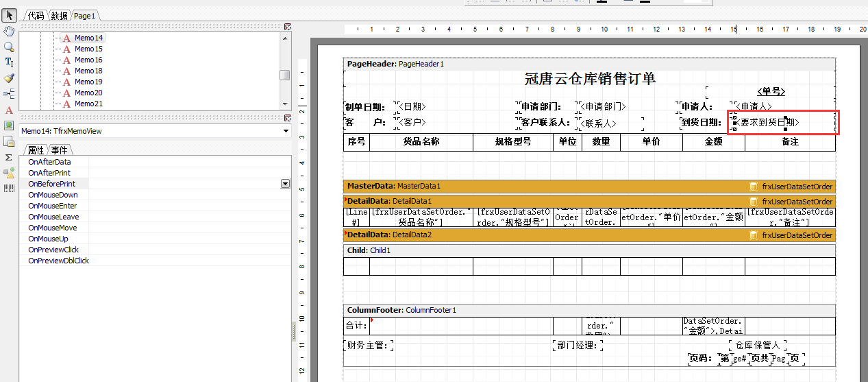Viewport: 868px width, 382px height.
Task: Select the OnPreviewDblClick event row
Action: tap(156, 261)
